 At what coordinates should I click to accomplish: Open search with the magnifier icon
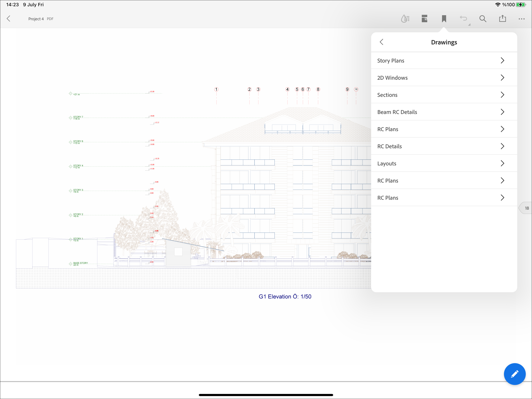coord(483,19)
